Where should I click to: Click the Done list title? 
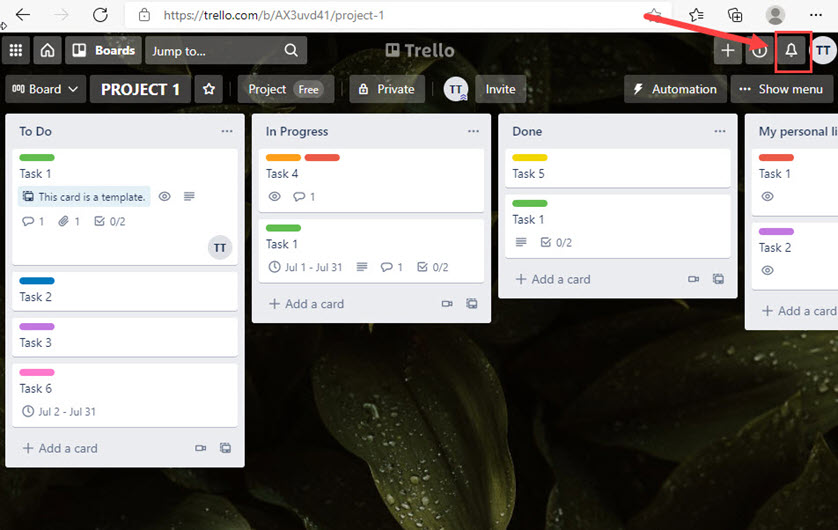[x=527, y=131]
